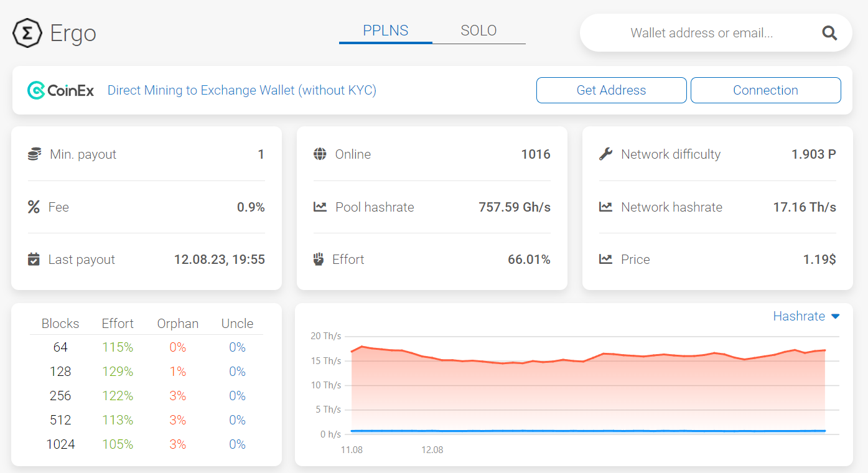This screenshot has height=473, width=868.
Task: Click the wrench icon beside Network difficulty
Action: [x=605, y=154]
